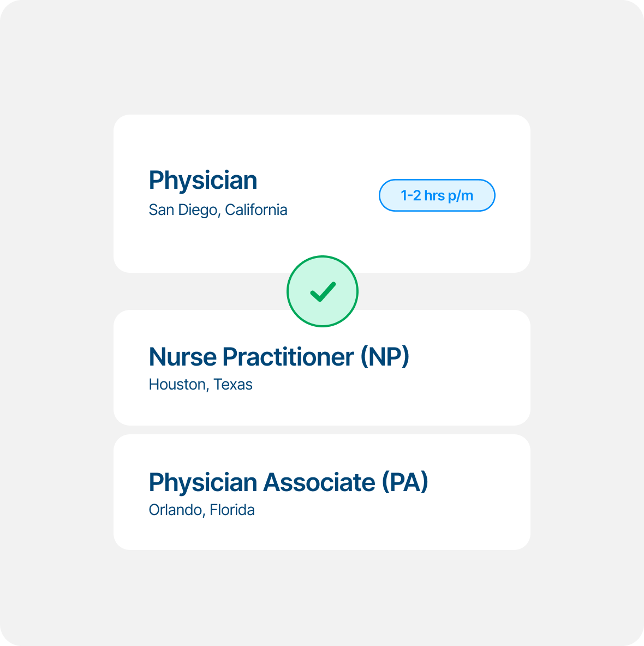Click empty space right of Orlando, Florida
Image resolution: width=644 pixels, height=646 pixels.
pos(382,510)
